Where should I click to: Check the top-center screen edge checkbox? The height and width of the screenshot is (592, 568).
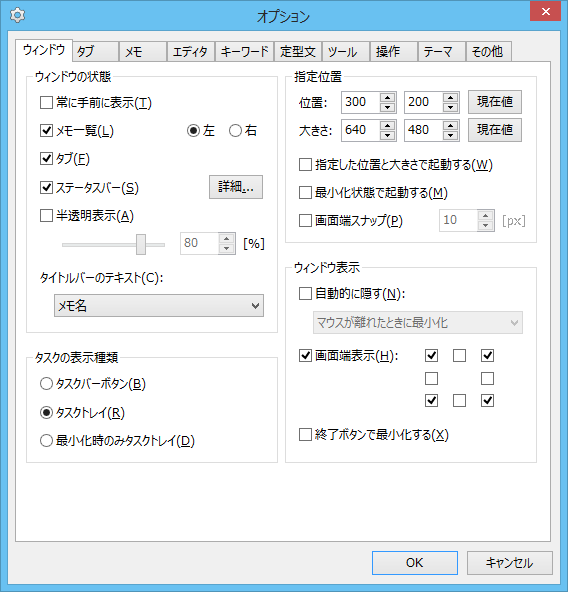click(459, 355)
